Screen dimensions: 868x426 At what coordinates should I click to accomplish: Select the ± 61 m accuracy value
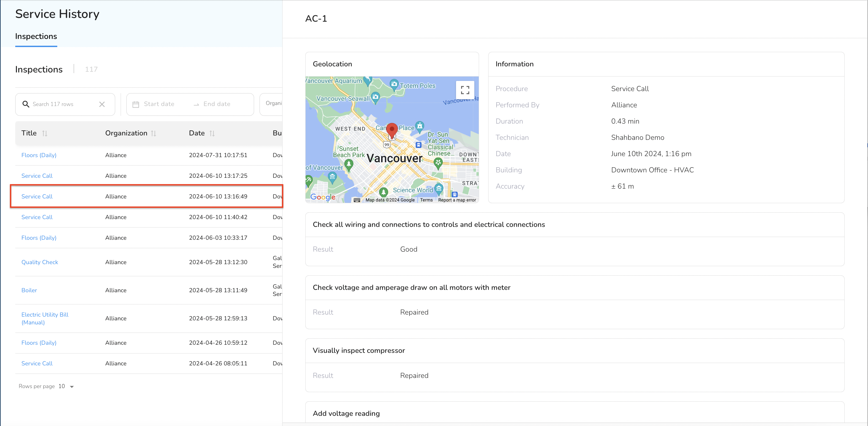tap(622, 186)
